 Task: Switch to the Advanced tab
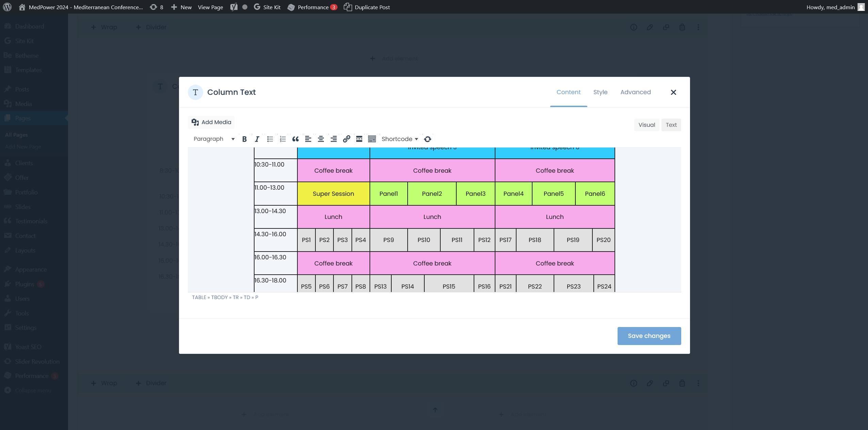coord(635,92)
